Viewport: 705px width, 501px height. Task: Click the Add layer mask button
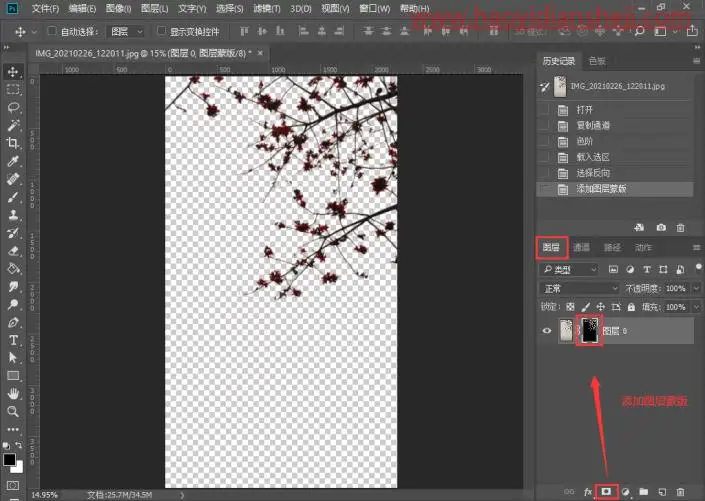tap(606, 492)
